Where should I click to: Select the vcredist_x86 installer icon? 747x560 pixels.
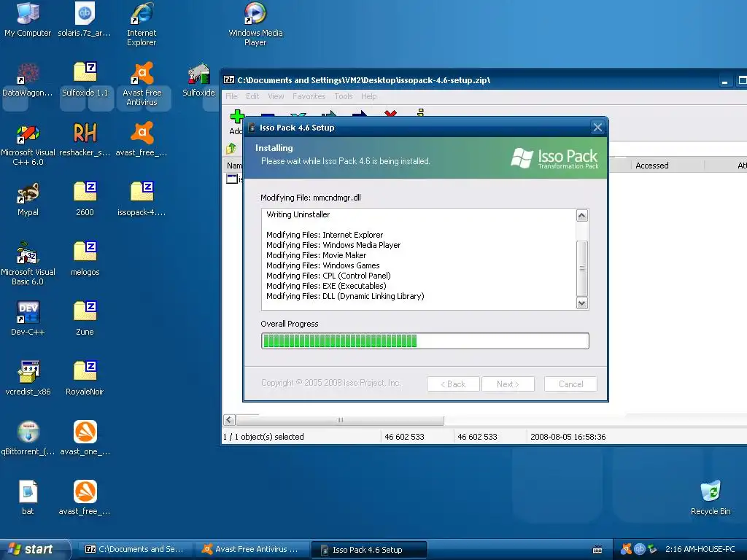(28, 378)
